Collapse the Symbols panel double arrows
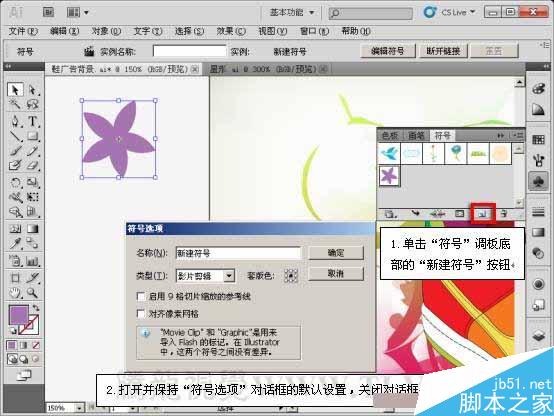The image size is (554, 416). tap(501, 135)
